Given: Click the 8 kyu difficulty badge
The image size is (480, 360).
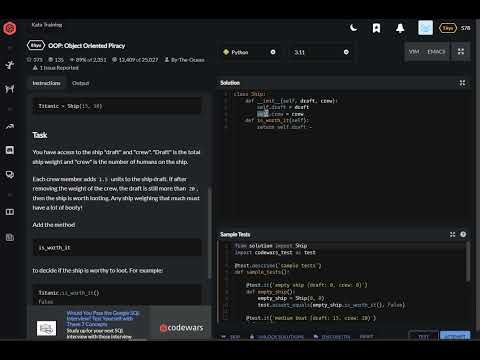Looking at the screenshot, I should click(x=36, y=45).
